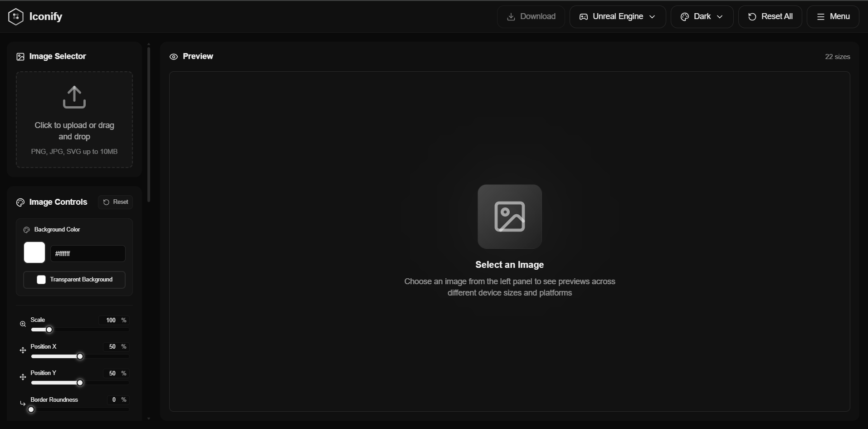Enable the Transparent Background checkbox

pyautogui.click(x=41, y=280)
